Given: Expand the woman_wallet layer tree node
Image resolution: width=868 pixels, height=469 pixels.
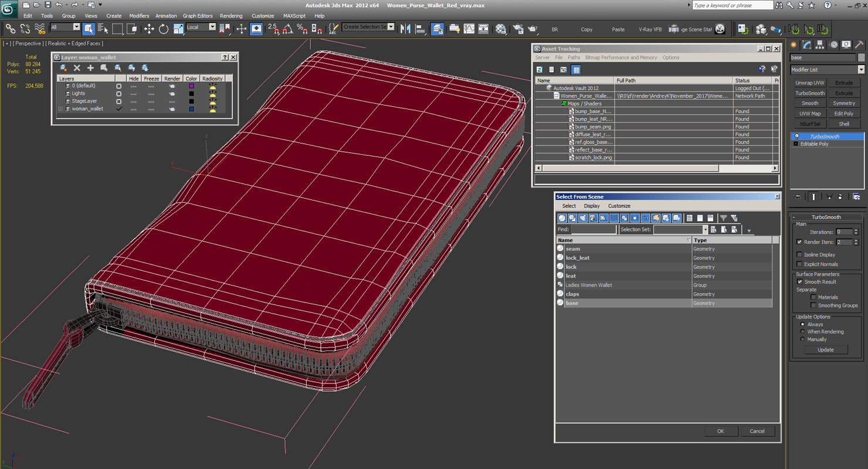Looking at the screenshot, I should 60,109.
